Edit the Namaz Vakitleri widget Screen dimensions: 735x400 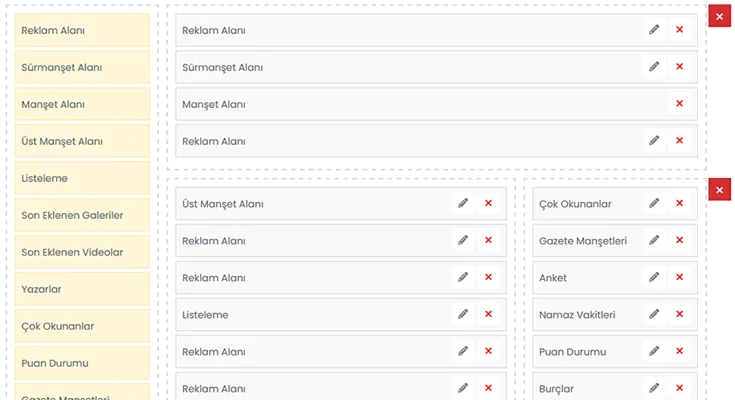click(x=654, y=314)
